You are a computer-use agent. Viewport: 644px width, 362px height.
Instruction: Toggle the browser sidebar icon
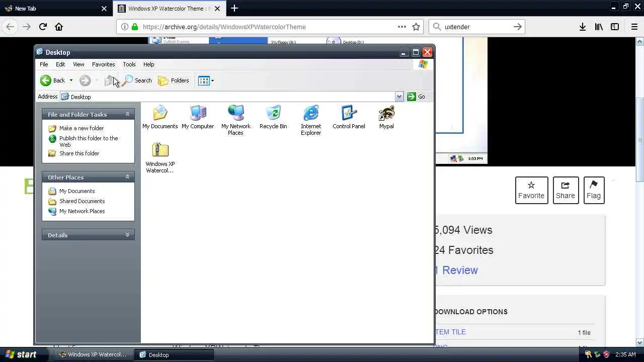(615, 27)
